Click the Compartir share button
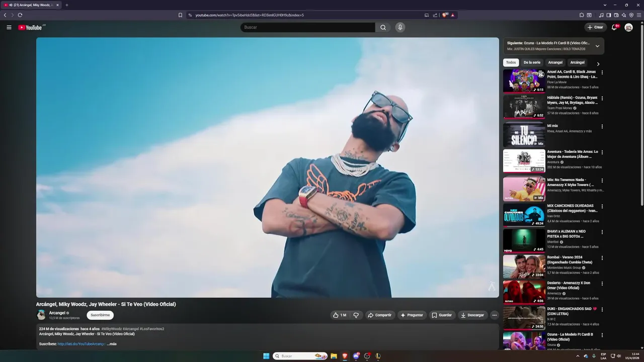Image resolution: width=644 pixels, height=362 pixels. (380, 315)
